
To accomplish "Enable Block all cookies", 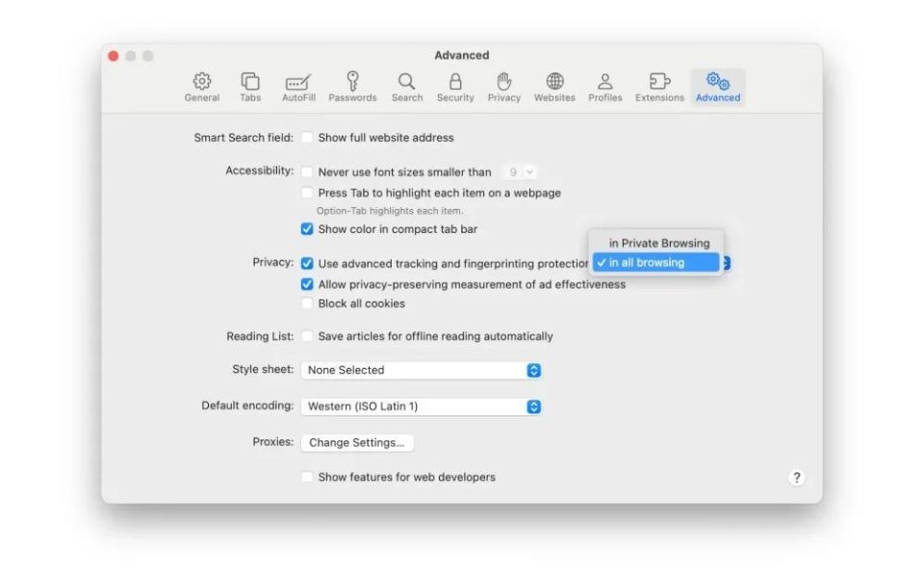I will pyautogui.click(x=307, y=303).
